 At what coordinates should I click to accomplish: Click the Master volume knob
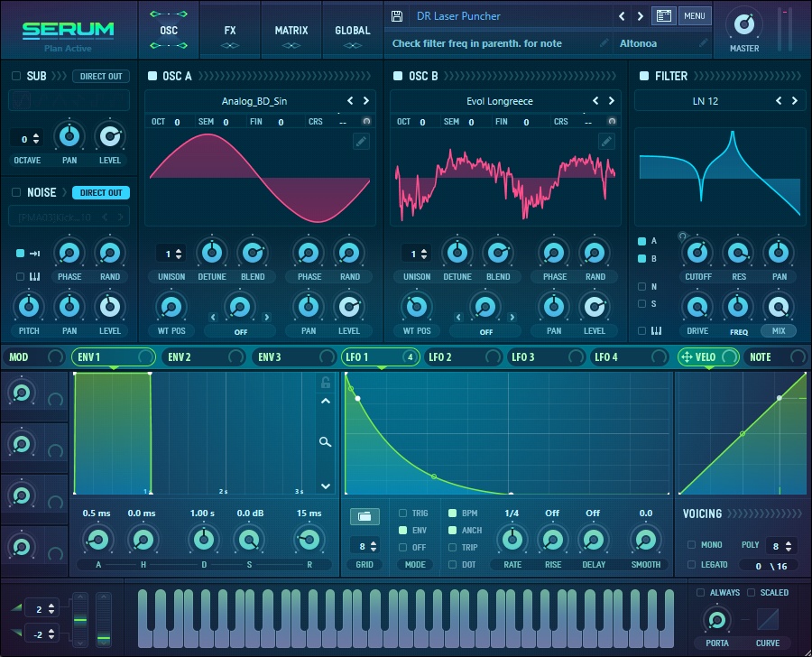point(744,23)
